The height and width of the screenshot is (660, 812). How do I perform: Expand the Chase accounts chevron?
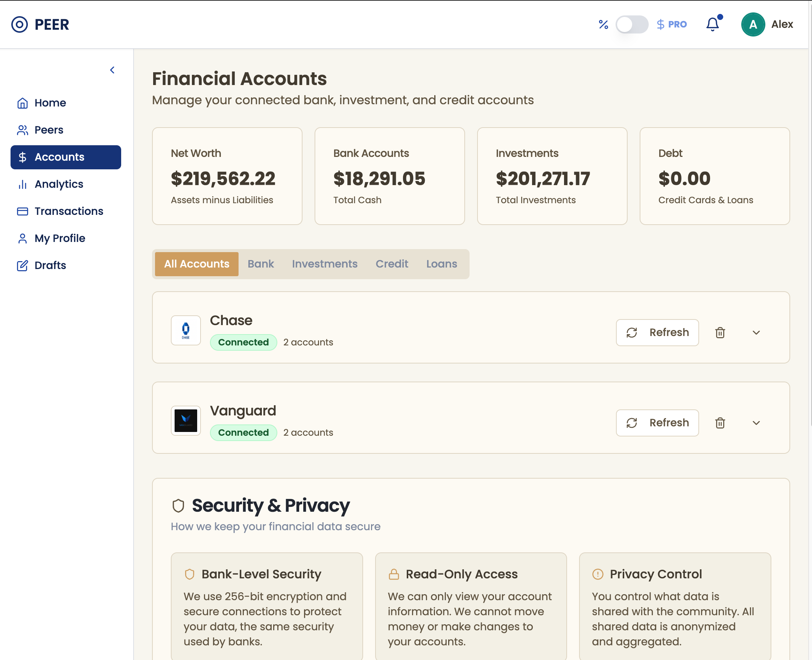756,333
